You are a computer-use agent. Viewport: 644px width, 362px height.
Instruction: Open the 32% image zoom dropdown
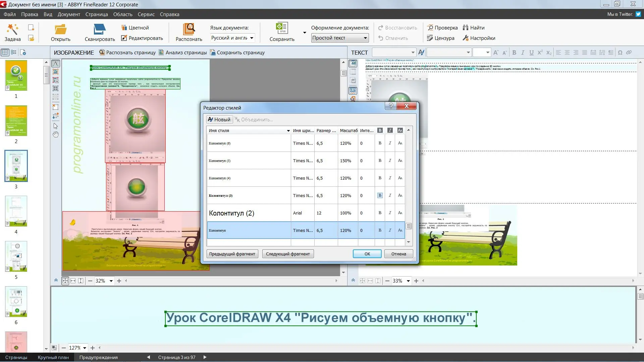pos(111,281)
